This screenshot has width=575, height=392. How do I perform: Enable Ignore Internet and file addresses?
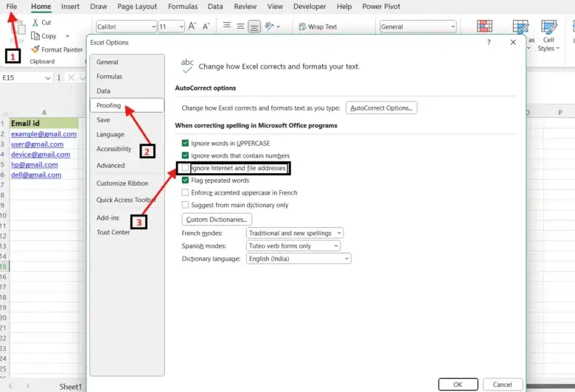[x=185, y=168]
